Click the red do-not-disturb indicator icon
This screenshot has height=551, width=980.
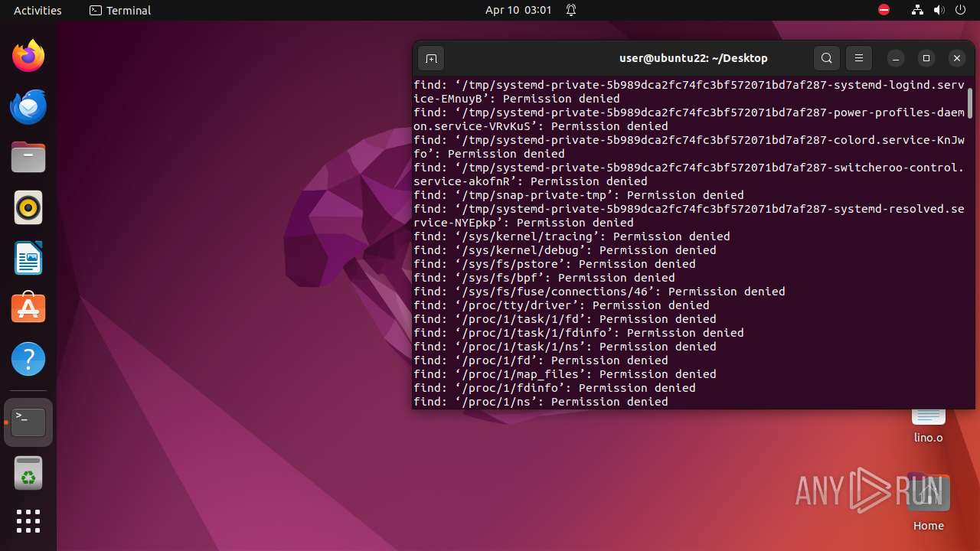tap(884, 10)
